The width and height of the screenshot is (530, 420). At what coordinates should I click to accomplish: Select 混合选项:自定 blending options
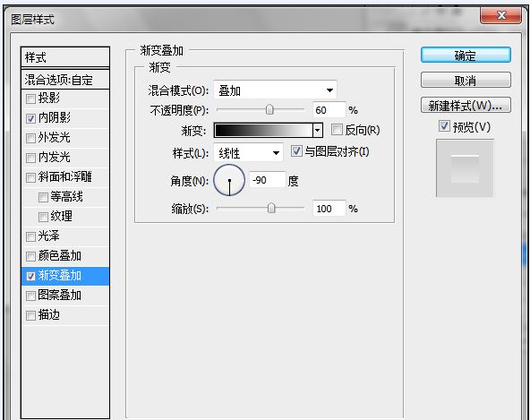(x=65, y=80)
